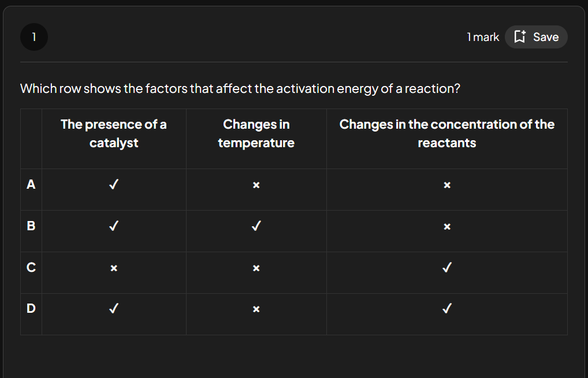Screen dimensions: 588x378
Task: Click "The presence of a catalyst" header
Action: tap(114, 133)
